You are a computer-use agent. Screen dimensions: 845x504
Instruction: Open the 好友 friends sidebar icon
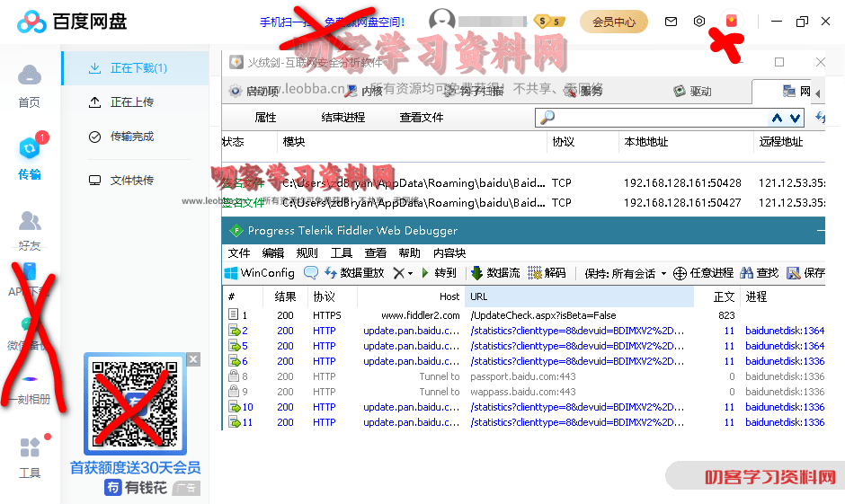[x=29, y=231]
